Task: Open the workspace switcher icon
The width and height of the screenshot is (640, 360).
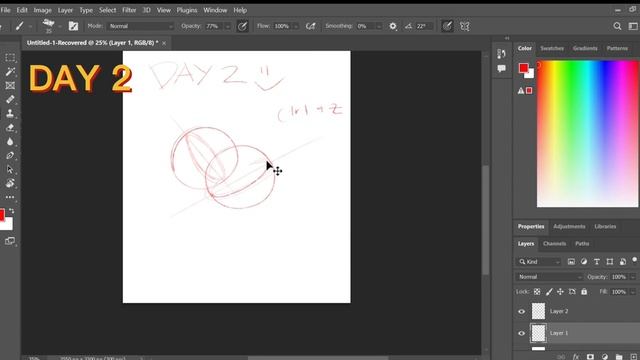Action: coord(633,26)
